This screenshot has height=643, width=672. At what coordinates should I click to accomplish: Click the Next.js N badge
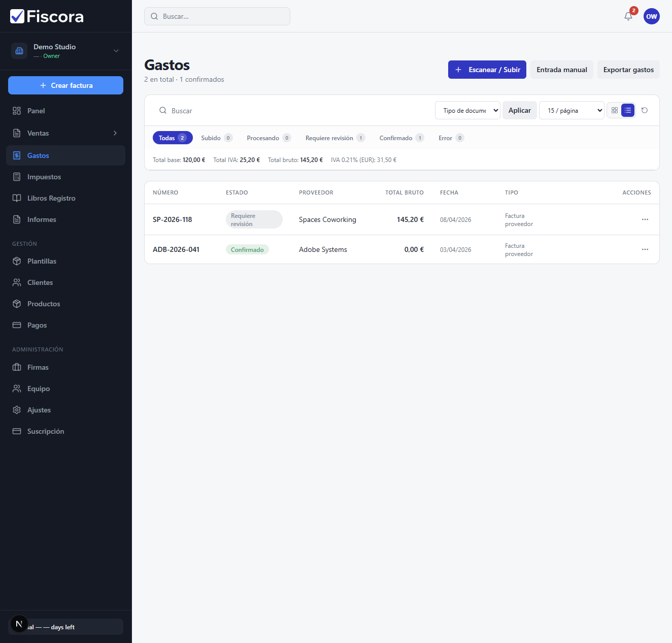tap(19, 624)
